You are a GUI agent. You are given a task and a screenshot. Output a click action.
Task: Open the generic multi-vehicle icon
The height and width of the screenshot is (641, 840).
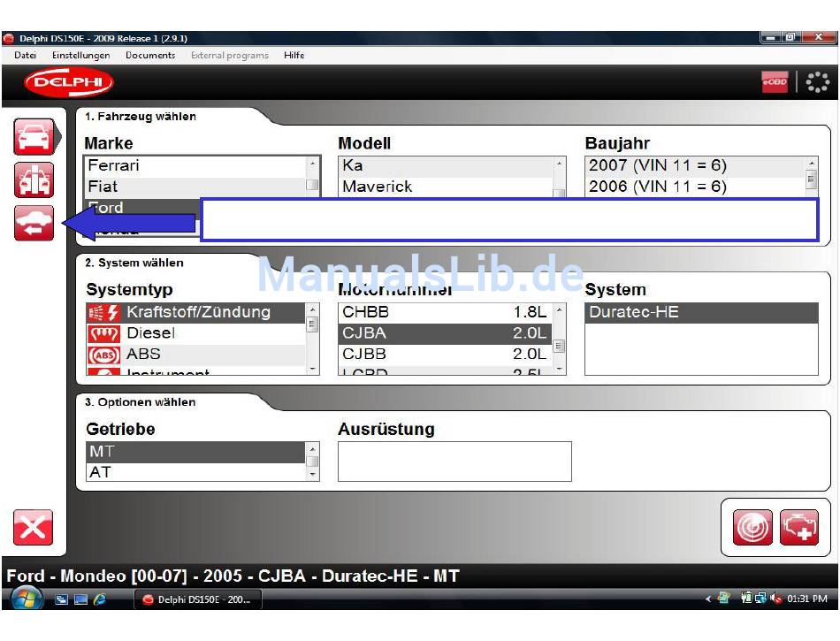tap(34, 180)
